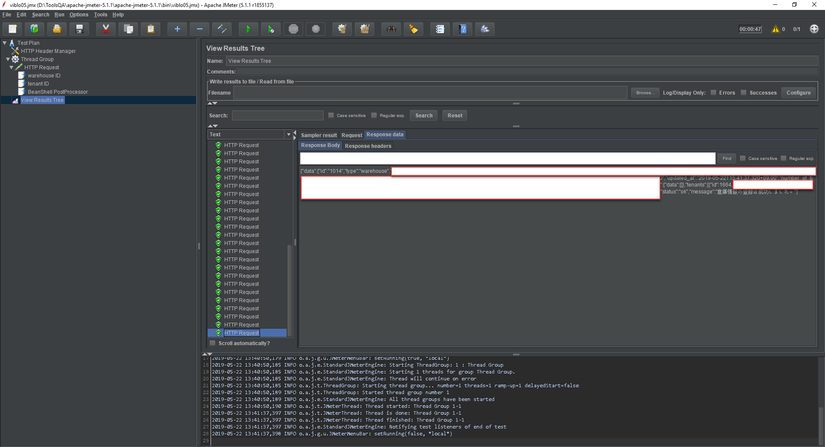
Task: Enable the Errors only checkbox
Action: click(x=713, y=93)
